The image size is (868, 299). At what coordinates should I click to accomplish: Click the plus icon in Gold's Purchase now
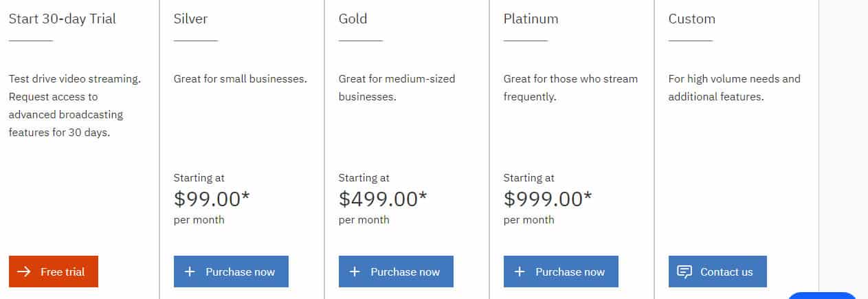(355, 272)
